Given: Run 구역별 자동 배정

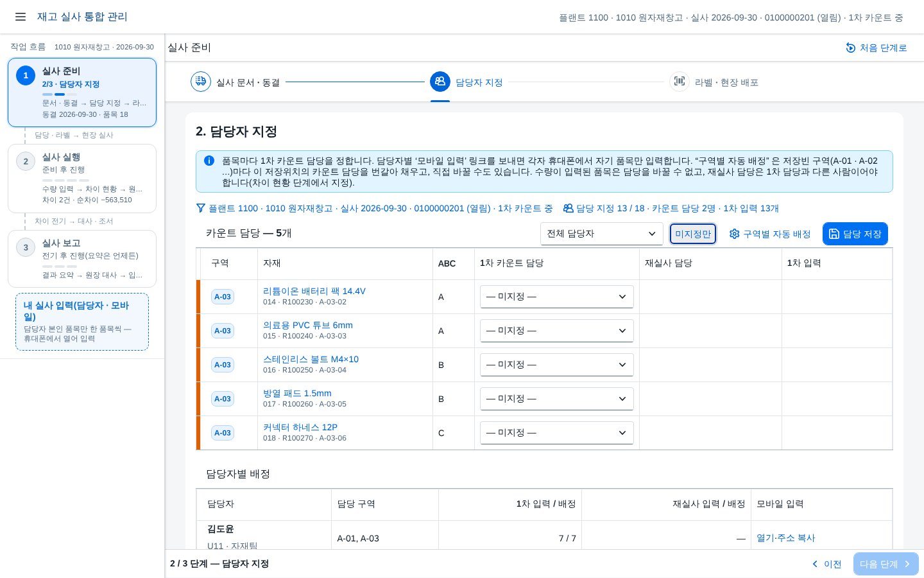Looking at the screenshot, I should 770,234.
